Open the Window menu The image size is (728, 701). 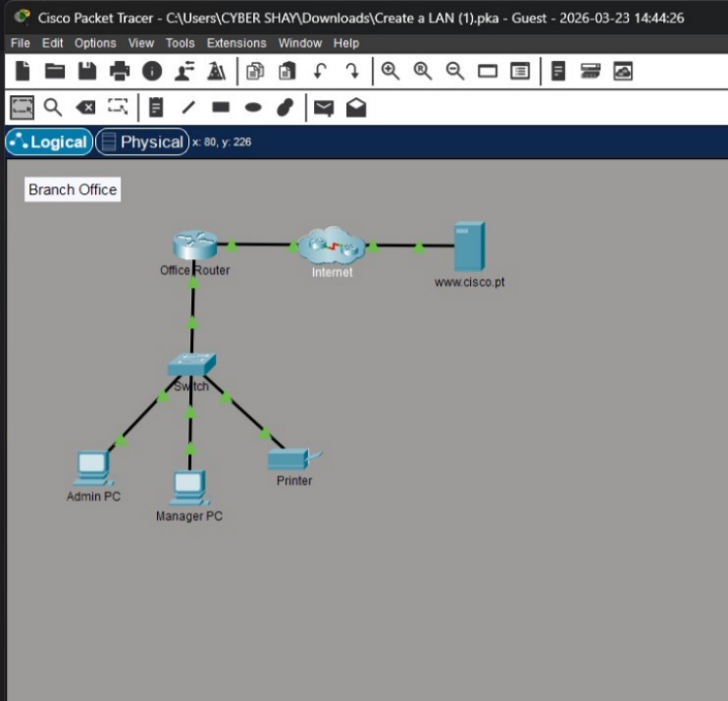point(300,43)
